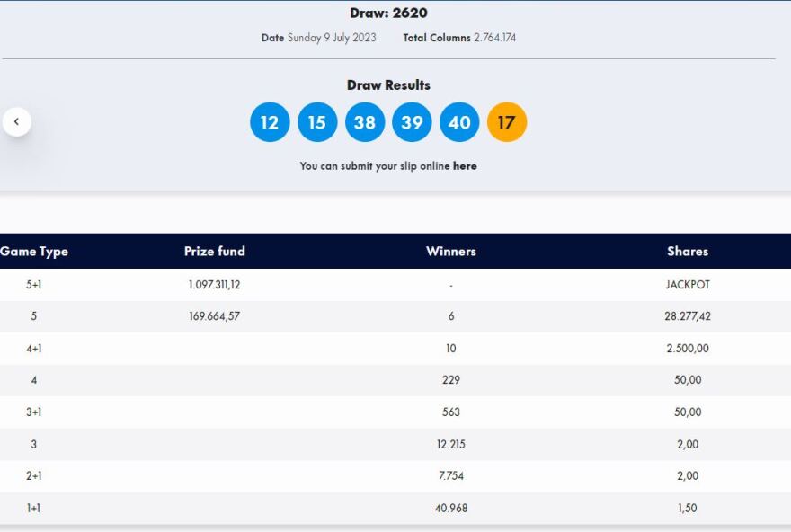Select the blue ball number 15
The height and width of the screenshot is (532, 791).
pos(317,122)
